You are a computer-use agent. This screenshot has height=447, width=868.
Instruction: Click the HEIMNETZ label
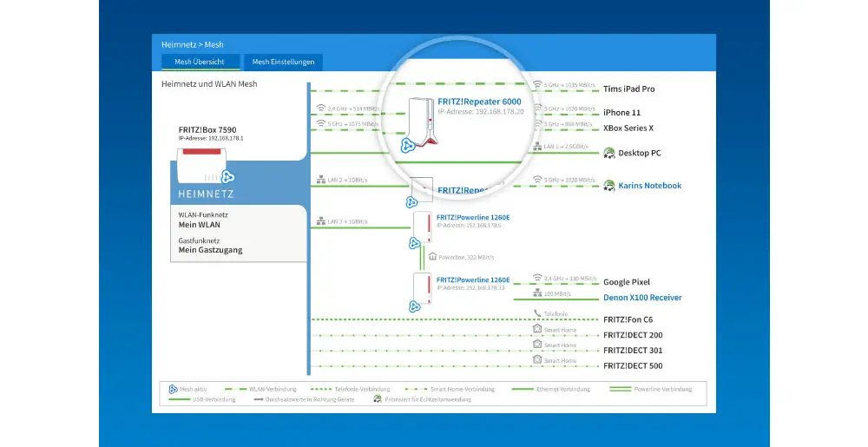pyautogui.click(x=206, y=194)
